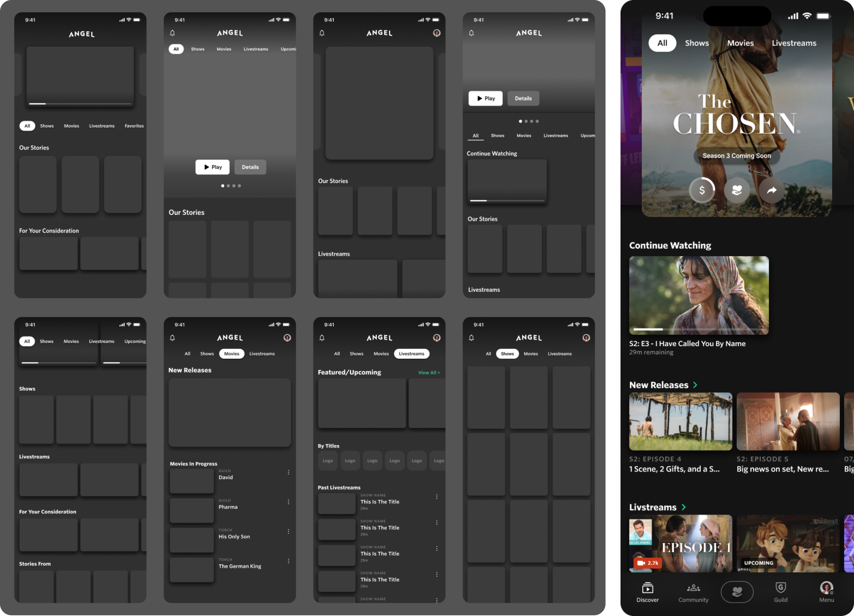Tap the 'Movies In Progress' heading
The height and width of the screenshot is (616, 854).
click(193, 464)
